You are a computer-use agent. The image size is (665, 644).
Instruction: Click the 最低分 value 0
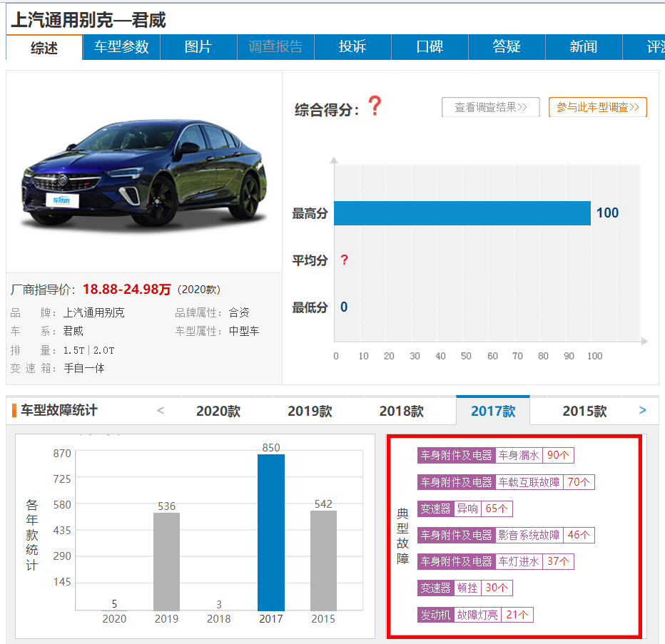(344, 307)
